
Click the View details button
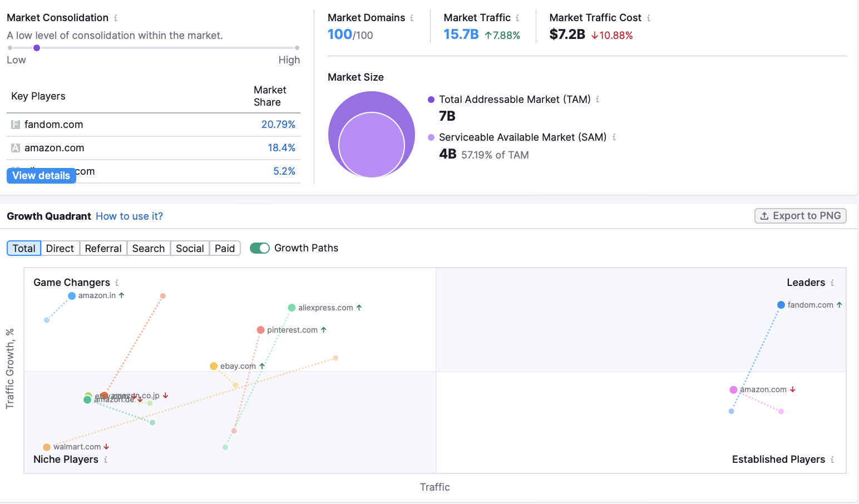pos(41,175)
